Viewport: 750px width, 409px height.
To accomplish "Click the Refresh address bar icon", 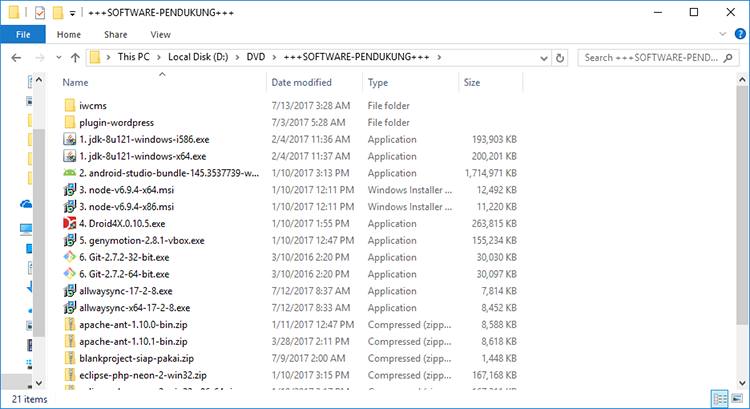I will (x=560, y=58).
